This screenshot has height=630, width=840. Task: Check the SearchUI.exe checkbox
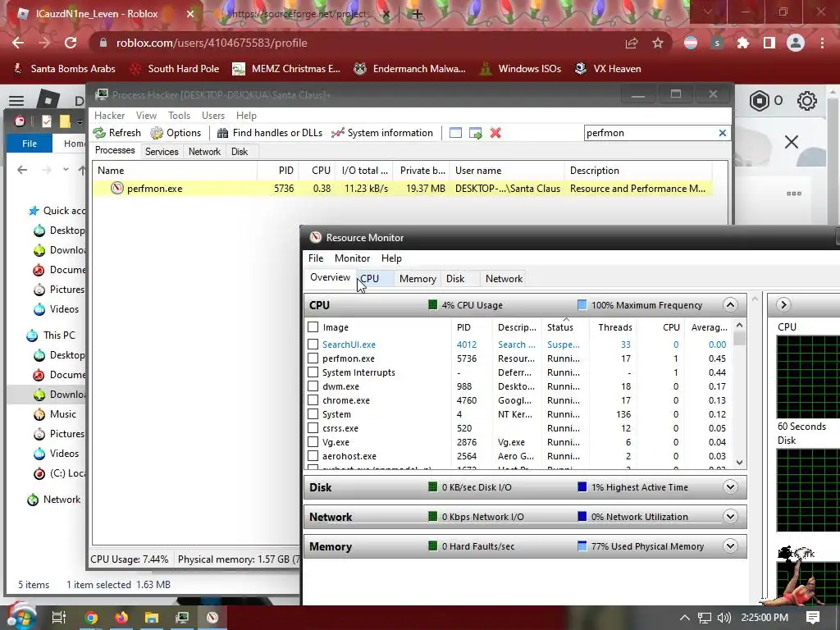click(313, 345)
